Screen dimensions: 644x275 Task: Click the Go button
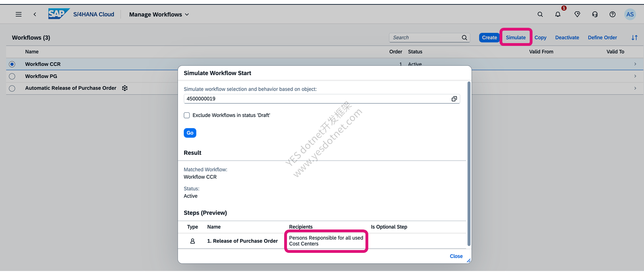pyautogui.click(x=190, y=133)
